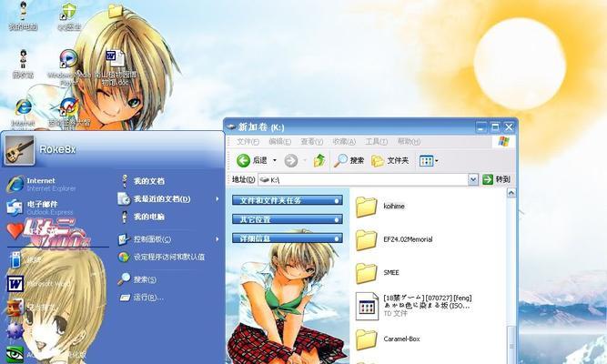607x364 pixels.
Task: Open the 搜索 search pane in Explorer
Action: click(349, 160)
